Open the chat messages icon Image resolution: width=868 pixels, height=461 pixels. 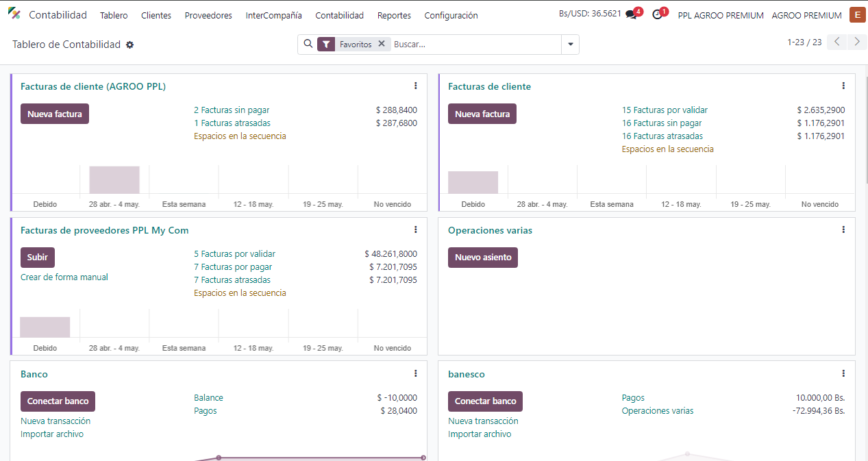(x=631, y=15)
